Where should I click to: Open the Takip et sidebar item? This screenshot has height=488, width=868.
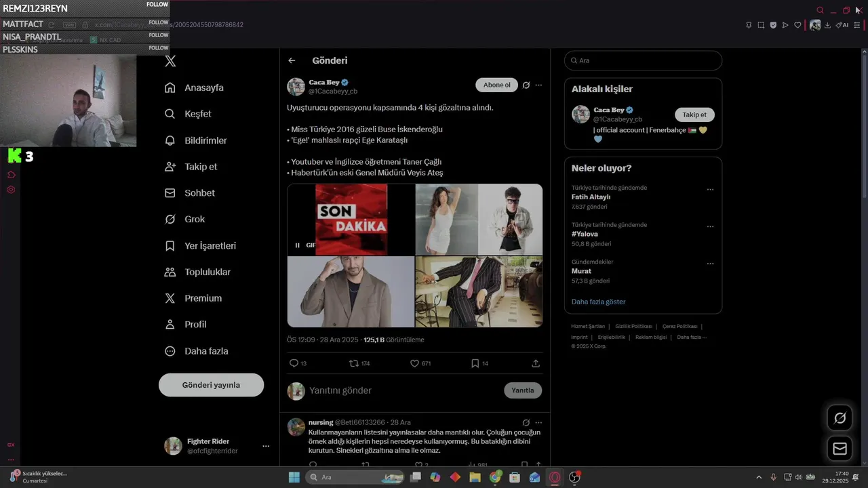191,167
